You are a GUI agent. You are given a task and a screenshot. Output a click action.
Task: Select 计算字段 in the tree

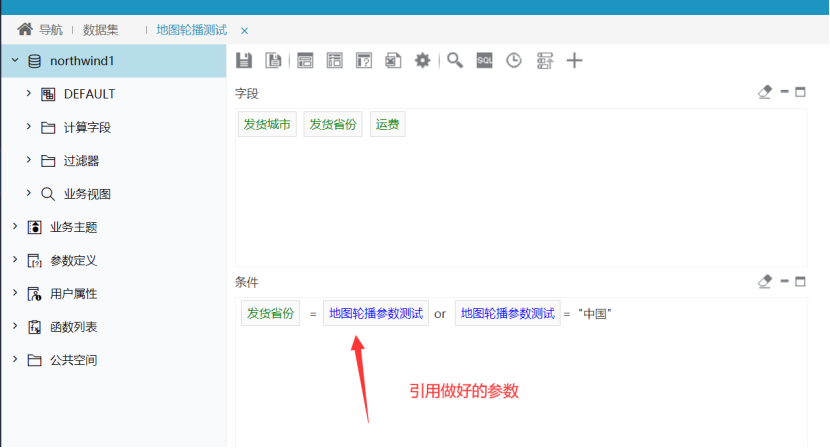point(87,127)
